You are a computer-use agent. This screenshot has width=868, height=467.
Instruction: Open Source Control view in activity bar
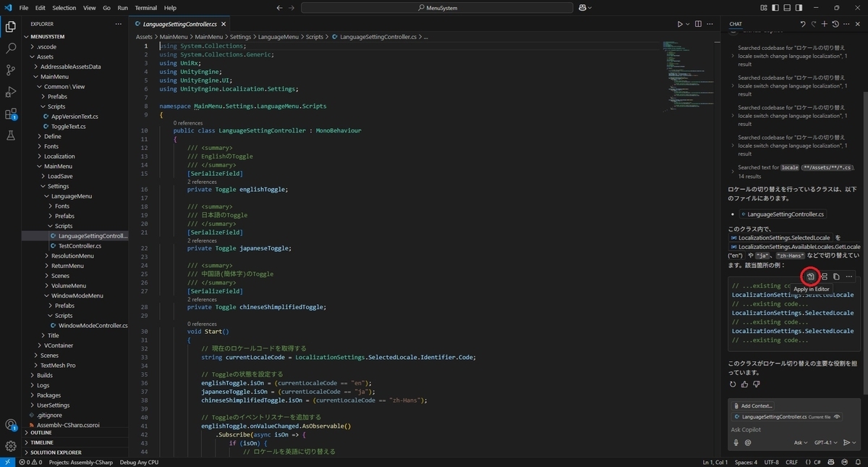coord(11,70)
